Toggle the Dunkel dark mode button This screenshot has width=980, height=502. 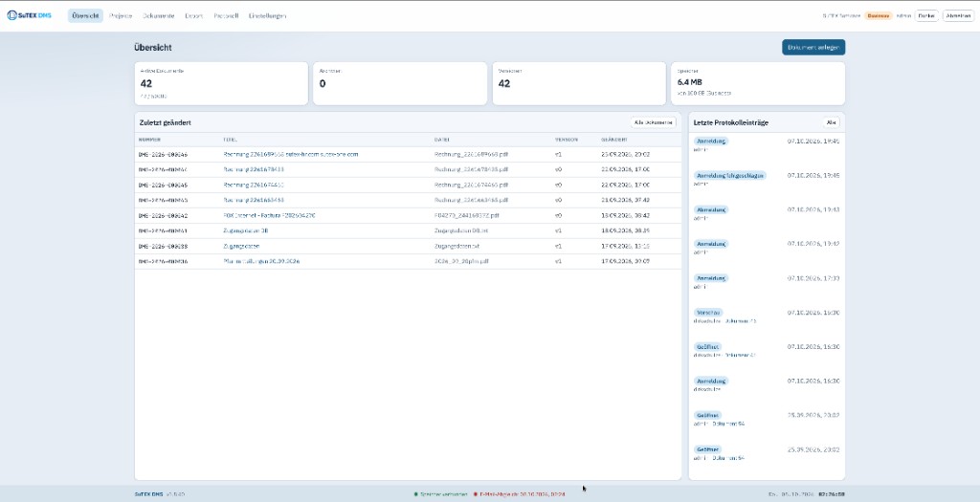pos(926,15)
